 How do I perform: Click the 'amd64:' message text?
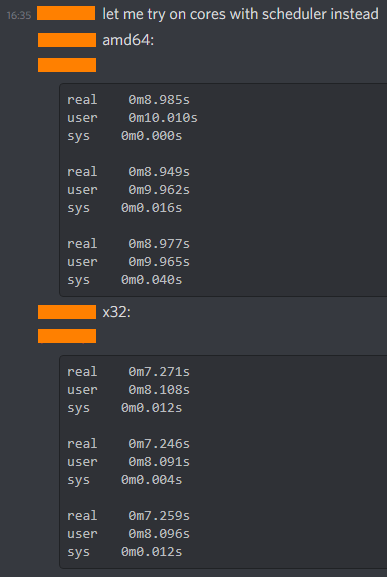pos(128,40)
